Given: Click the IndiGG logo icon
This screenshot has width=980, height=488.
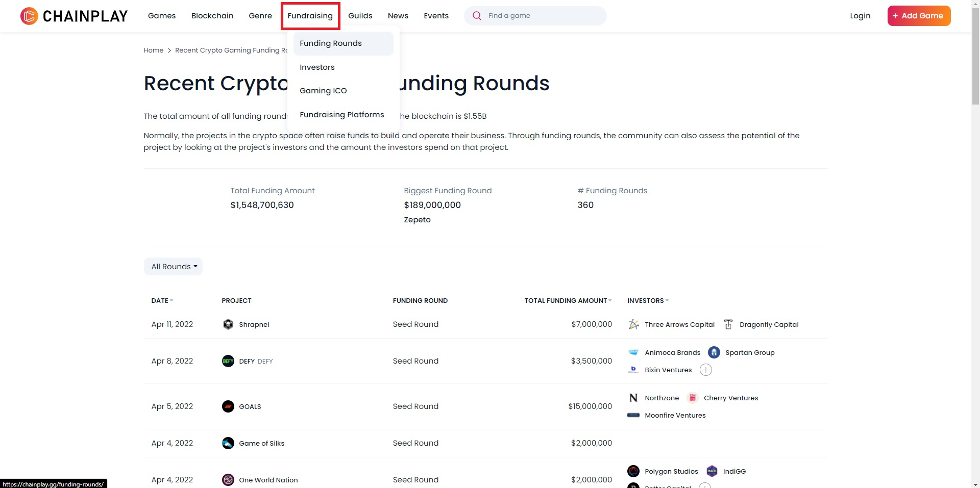Looking at the screenshot, I should [x=712, y=471].
